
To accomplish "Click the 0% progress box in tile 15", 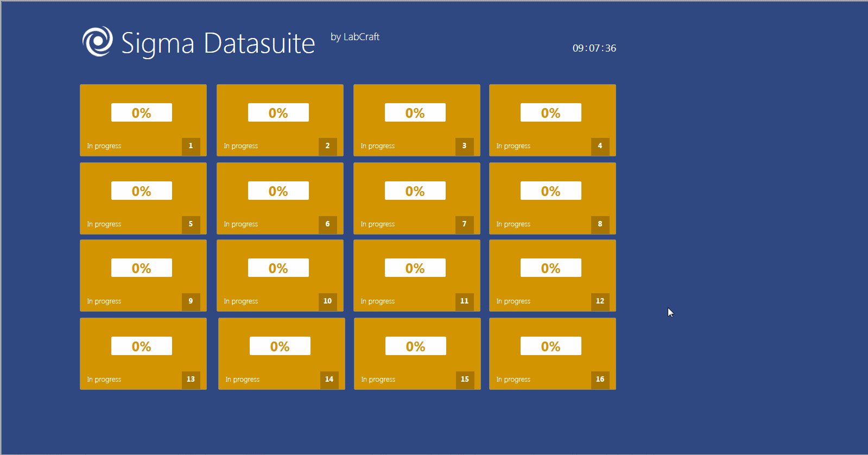I will point(416,346).
